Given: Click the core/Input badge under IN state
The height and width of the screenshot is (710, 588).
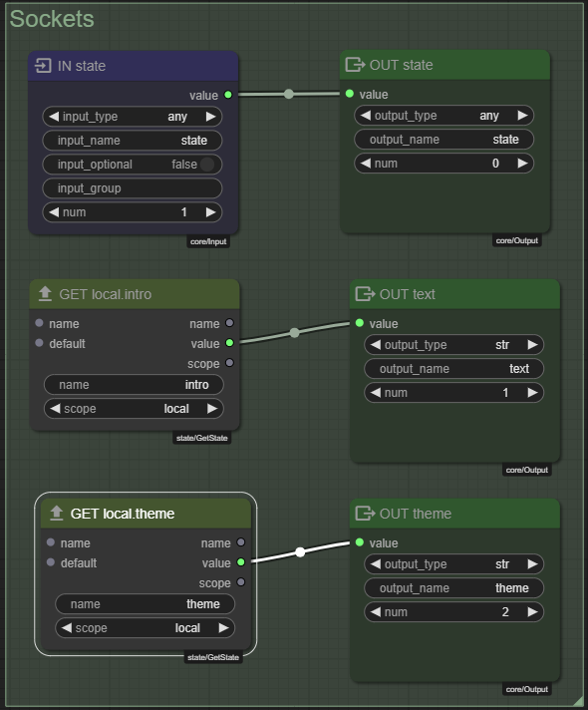Looking at the screenshot, I should click(208, 241).
